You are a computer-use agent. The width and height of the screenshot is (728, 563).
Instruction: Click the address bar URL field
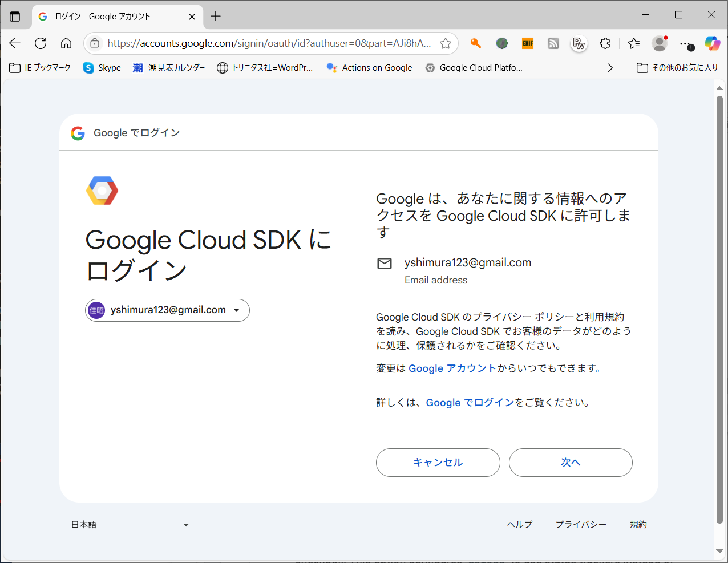tap(268, 43)
